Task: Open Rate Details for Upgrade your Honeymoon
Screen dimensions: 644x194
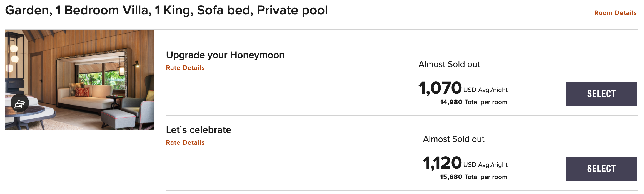Action: (x=185, y=68)
